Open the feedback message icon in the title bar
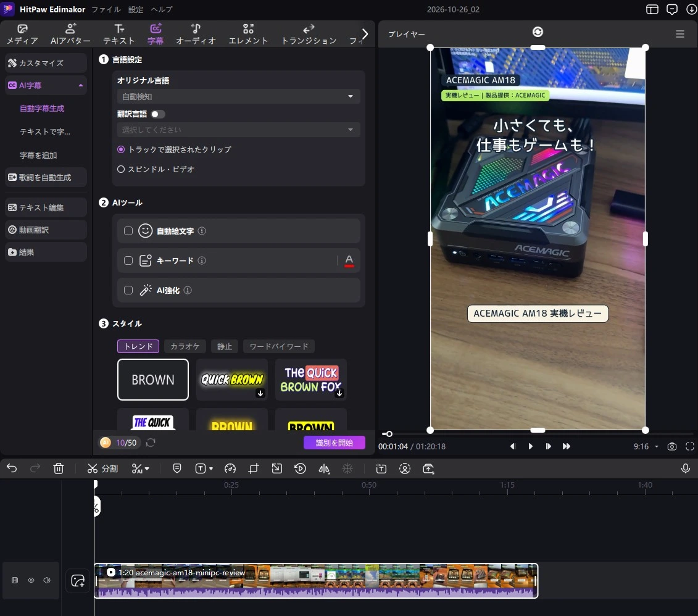This screenshot has height=616, width=698. pos(672,9)
